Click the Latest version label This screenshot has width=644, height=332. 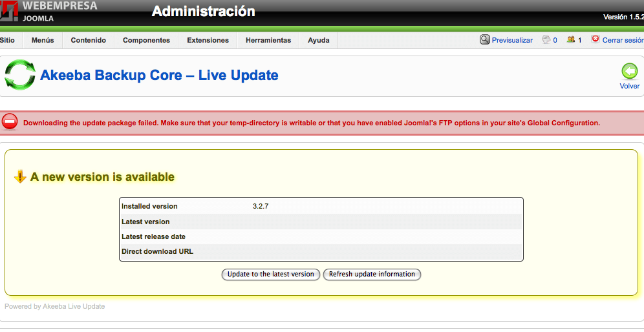tap(145, 222)
